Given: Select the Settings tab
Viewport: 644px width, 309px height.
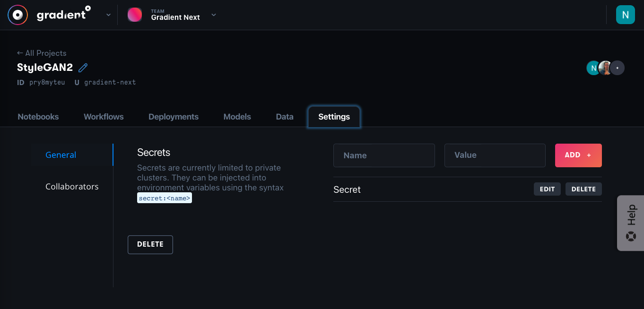Looking at the screenshot, I should tap(334, 117).
